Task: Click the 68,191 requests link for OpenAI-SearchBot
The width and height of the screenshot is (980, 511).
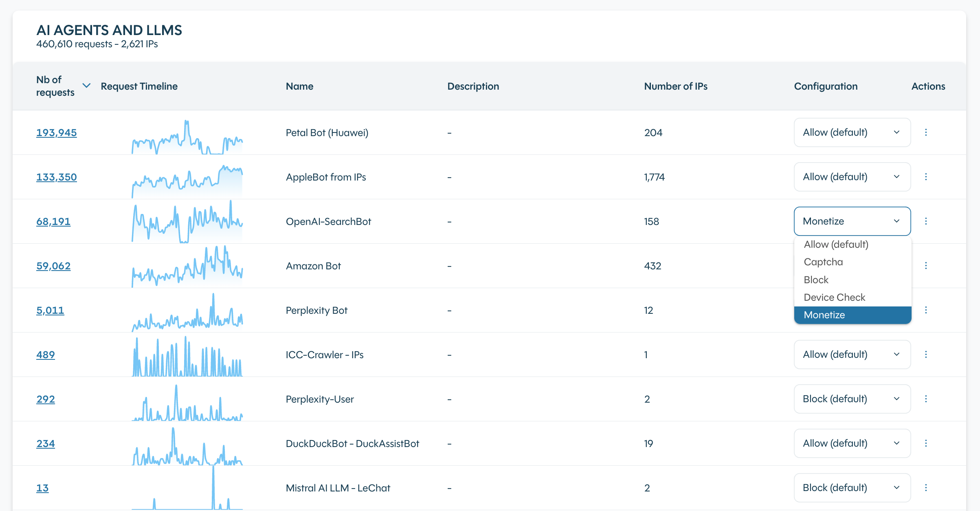Action: tap(53, 221)
